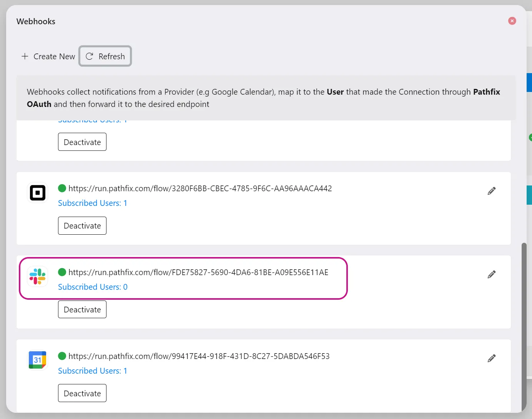Open Subscribed Users: 0 for Slack webhook
Viewport: 532px width, 419px height.
point(93,287)
